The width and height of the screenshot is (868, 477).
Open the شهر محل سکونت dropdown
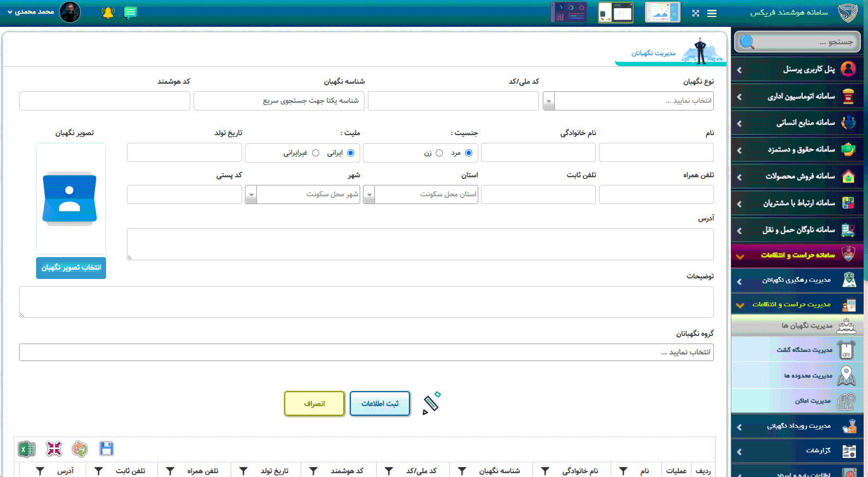[251, 195]
